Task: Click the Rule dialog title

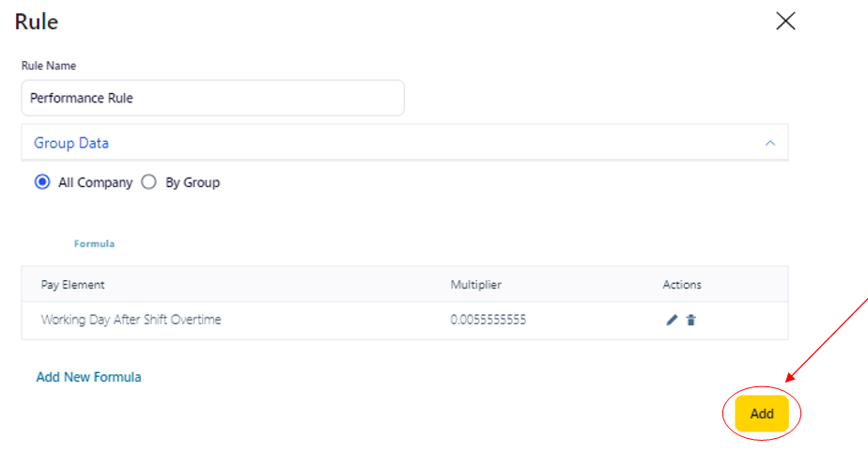Action: coord(37,21)
